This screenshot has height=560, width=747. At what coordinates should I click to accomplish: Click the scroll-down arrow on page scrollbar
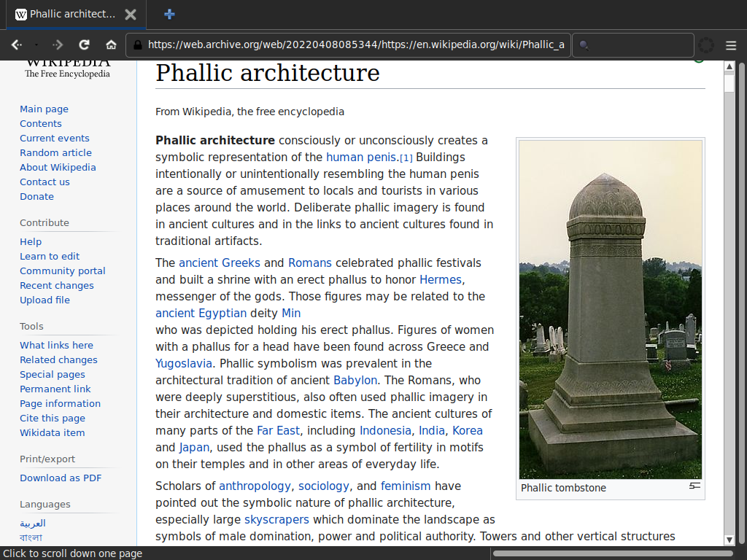click(x=729, y=540)
